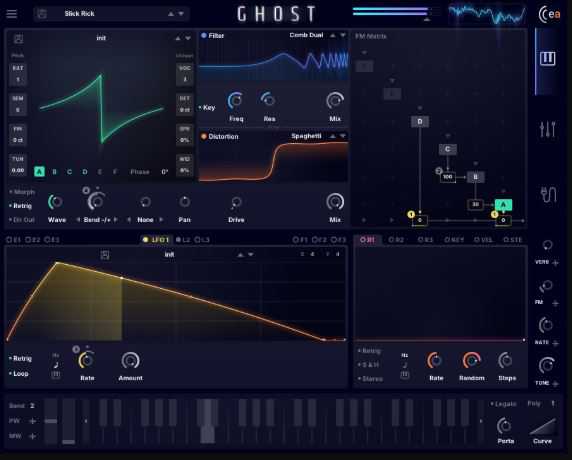
Task: Click the pitch bend strip on keyboard
Action: pos(51,421)
